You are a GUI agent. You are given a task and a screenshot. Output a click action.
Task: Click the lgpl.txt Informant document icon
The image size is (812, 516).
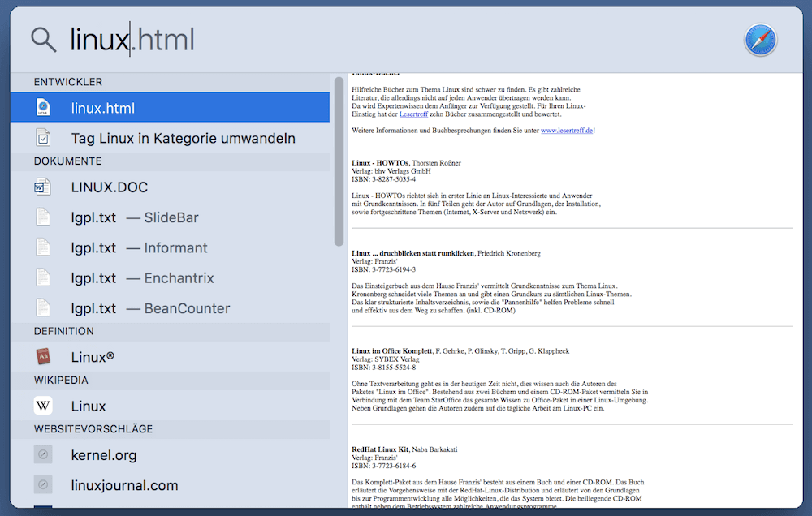pyautogui.click(x=44, y=248)
